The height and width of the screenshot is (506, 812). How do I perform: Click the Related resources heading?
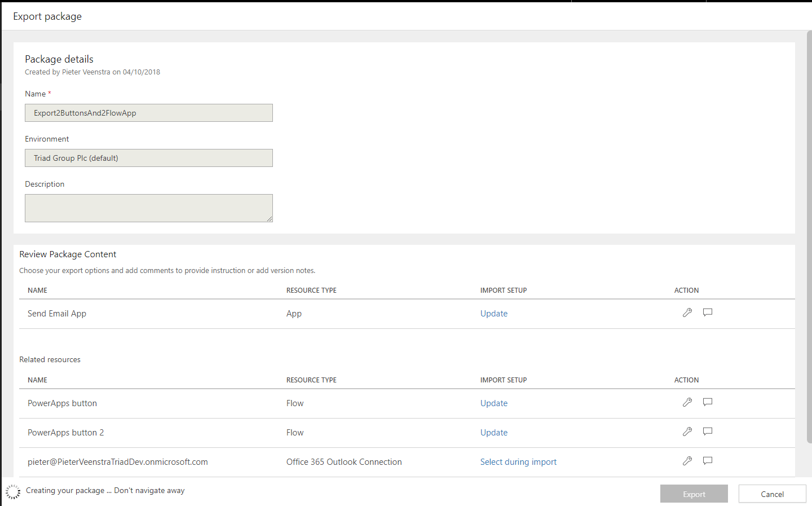[50, 359]
